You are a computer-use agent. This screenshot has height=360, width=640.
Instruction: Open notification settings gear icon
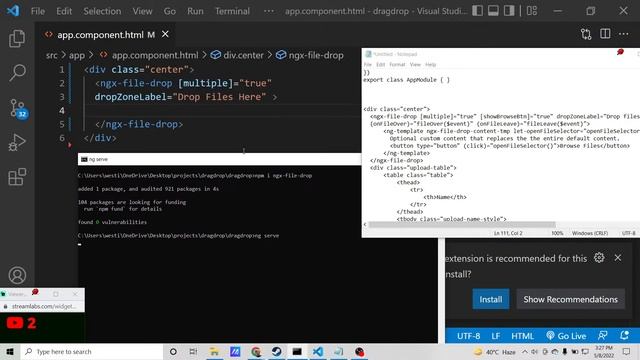pos(599,258)
